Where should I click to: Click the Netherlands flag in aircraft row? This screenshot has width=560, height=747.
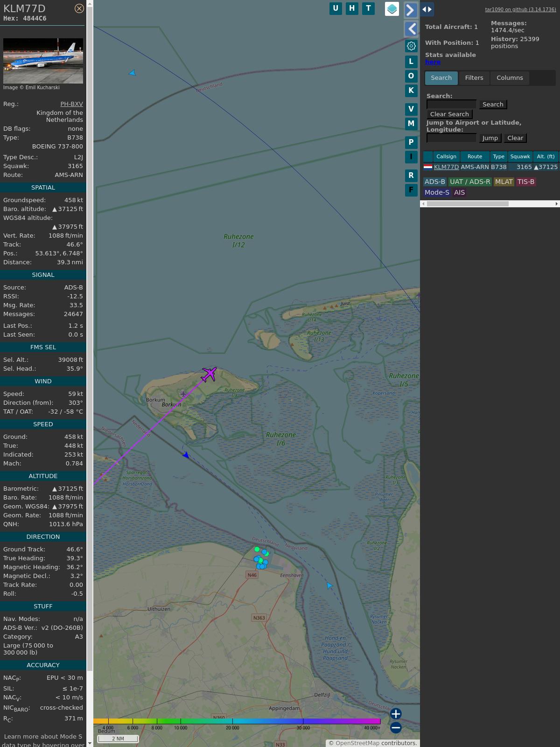click(428, 167)
